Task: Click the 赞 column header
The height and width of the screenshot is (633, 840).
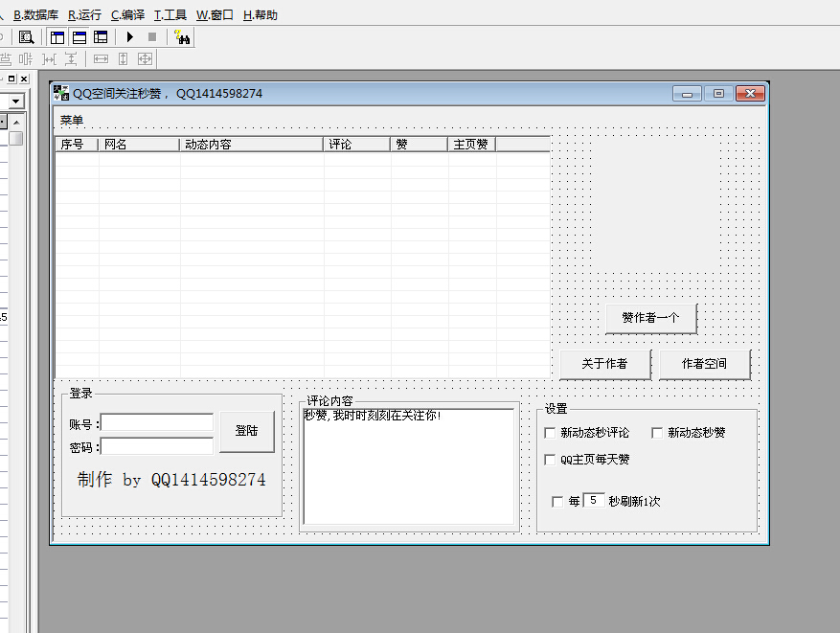Action: click(420, 145)
